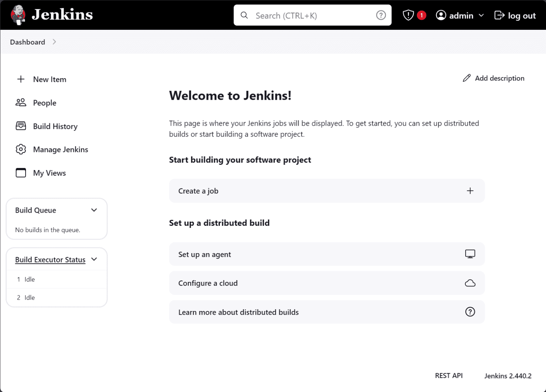Click the Add description pencil link
Viewport: 546px width, 392px height.
pyautogui.click(x=494, y=78)
